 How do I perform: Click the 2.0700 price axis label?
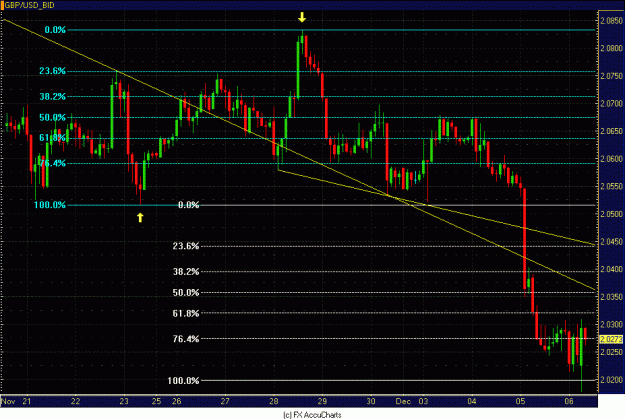click(x=611, y=104)
